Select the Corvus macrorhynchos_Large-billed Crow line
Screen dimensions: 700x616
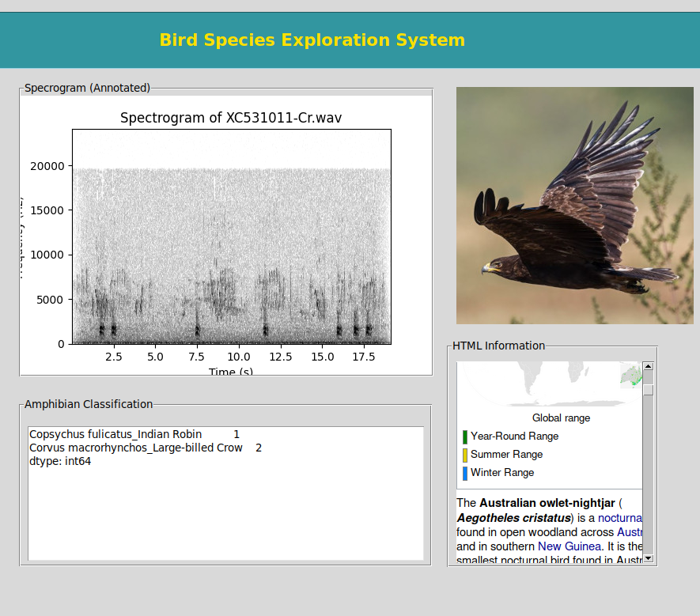pos(136,448)
